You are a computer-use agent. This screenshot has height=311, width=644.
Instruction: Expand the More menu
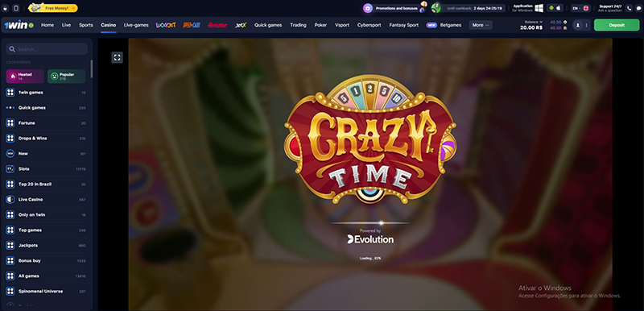click(x=481, y=25)
